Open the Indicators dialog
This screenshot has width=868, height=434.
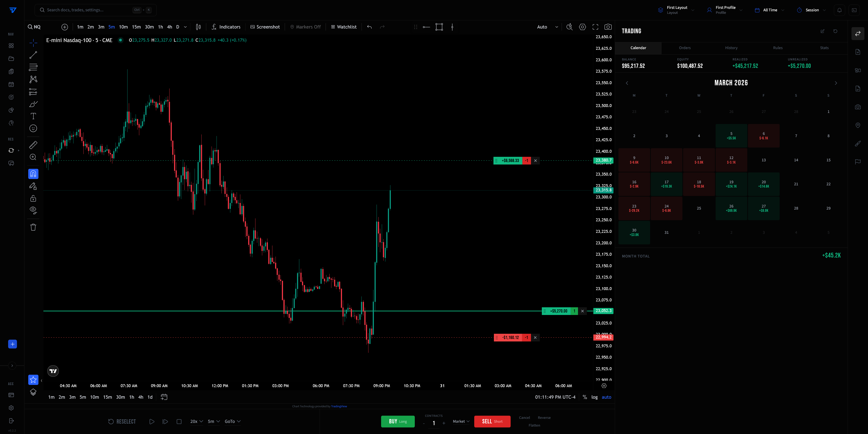(226, 27)
